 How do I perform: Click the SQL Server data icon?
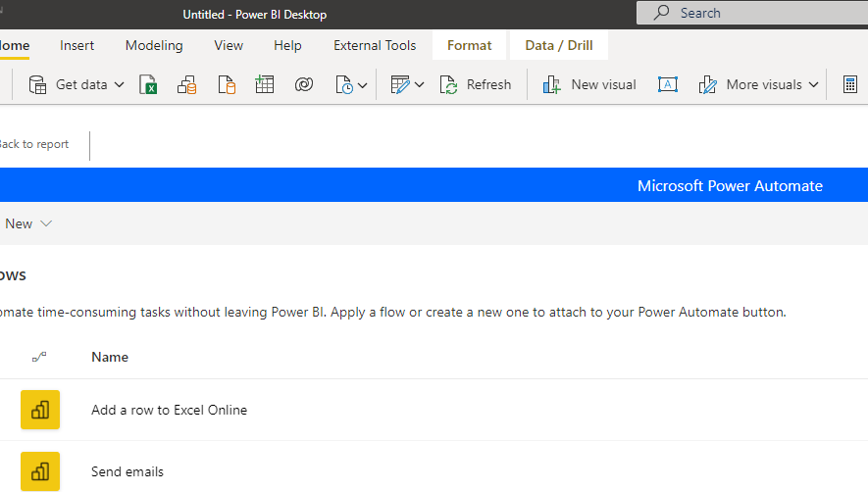227,84
